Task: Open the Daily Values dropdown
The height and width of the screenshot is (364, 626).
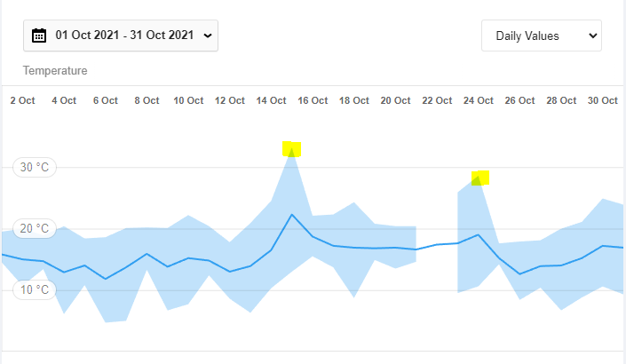Action: pos(542,36)
